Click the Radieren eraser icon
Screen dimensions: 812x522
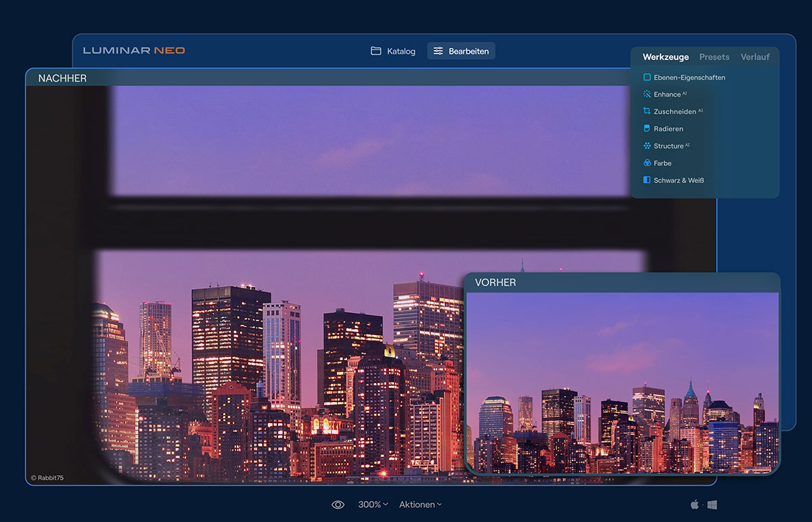(647, 129)
